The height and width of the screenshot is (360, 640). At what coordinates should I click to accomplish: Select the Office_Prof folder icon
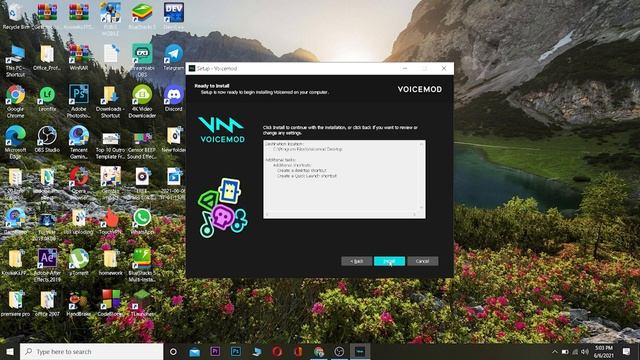pos(47,57)
